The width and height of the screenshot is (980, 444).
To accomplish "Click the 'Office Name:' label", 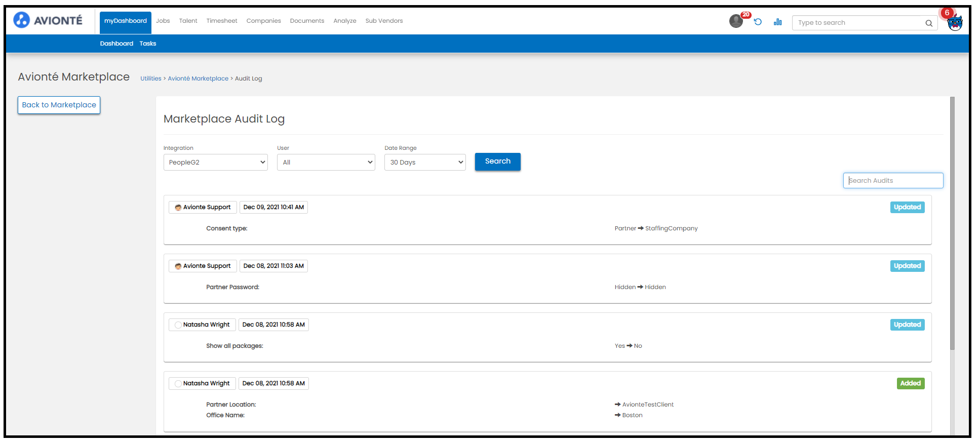I will coord(225,415).
